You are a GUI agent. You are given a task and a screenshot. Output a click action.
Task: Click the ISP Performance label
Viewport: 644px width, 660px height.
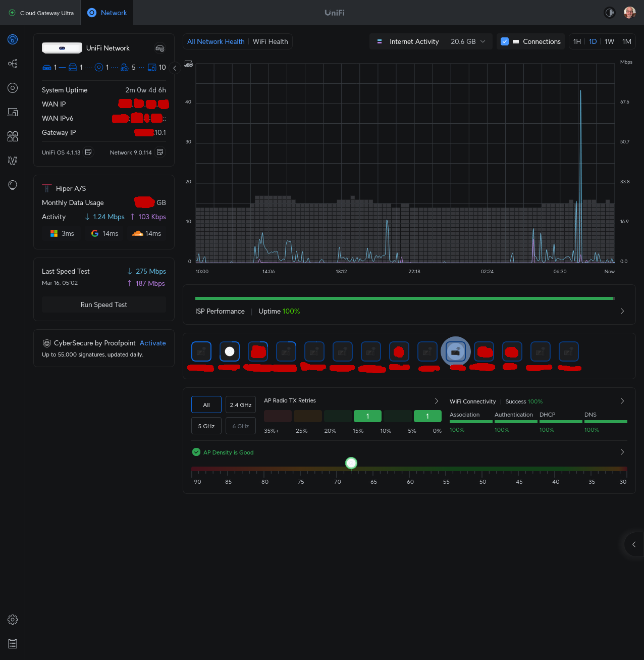click(220, 311)
